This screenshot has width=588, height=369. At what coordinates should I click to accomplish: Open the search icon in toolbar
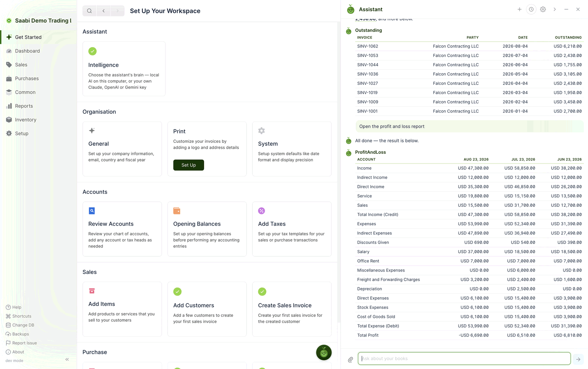coord(89,11)
